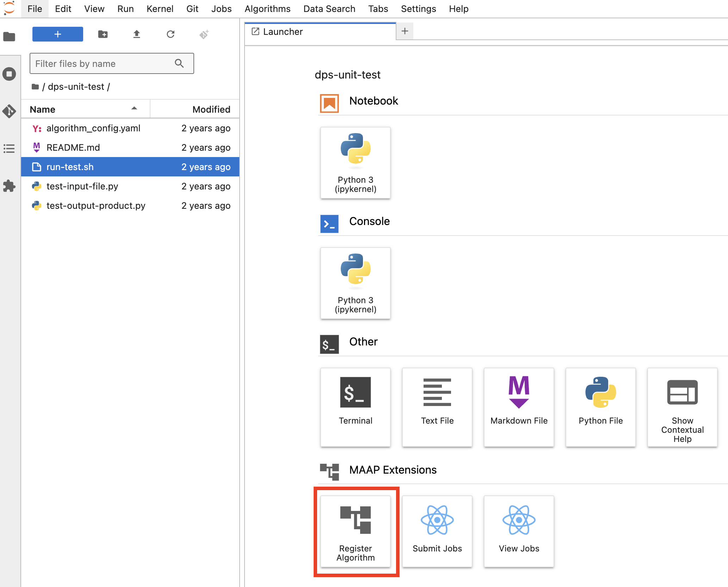The image size is (728, 587).
Task: Click the Jupyter logo icon
Action: (9, 8)
